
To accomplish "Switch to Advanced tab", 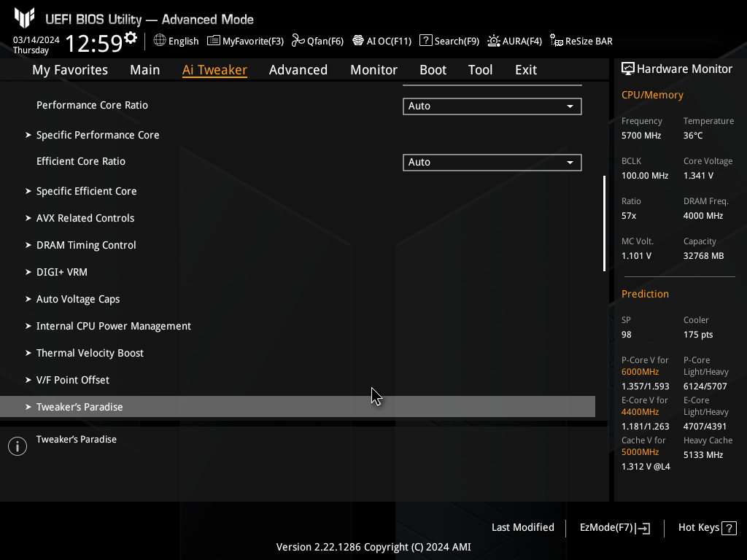I will point(298,70).
